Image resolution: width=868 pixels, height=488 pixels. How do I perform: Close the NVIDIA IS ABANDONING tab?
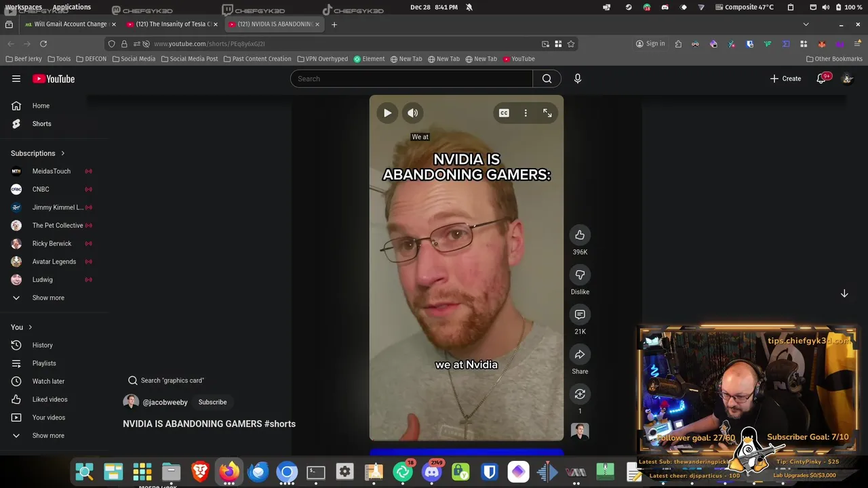[317, 24]
